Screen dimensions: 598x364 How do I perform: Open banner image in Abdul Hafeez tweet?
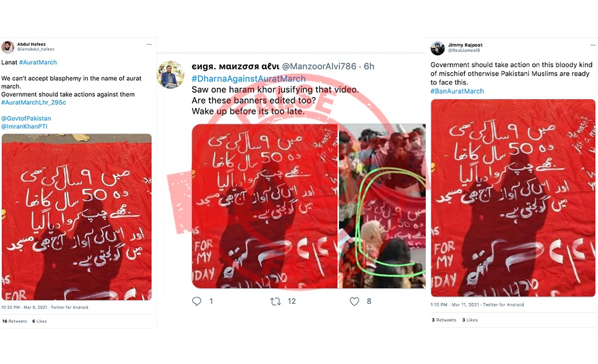click(77, 217)
